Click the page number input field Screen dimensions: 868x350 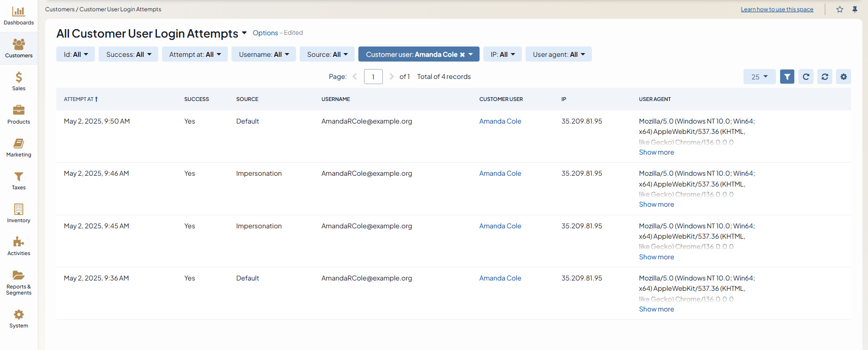pyautogui.click(x=373, y=77)
